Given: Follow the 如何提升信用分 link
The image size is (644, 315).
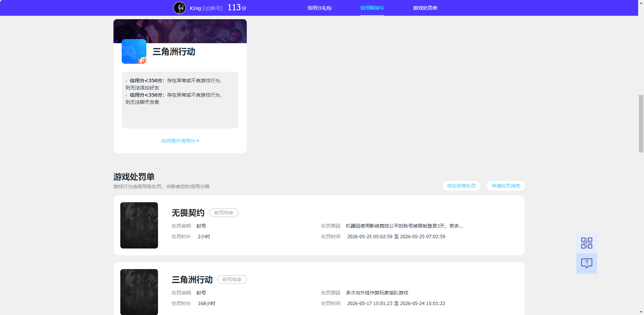Looking at the screenshot, I should pos(180,141).
